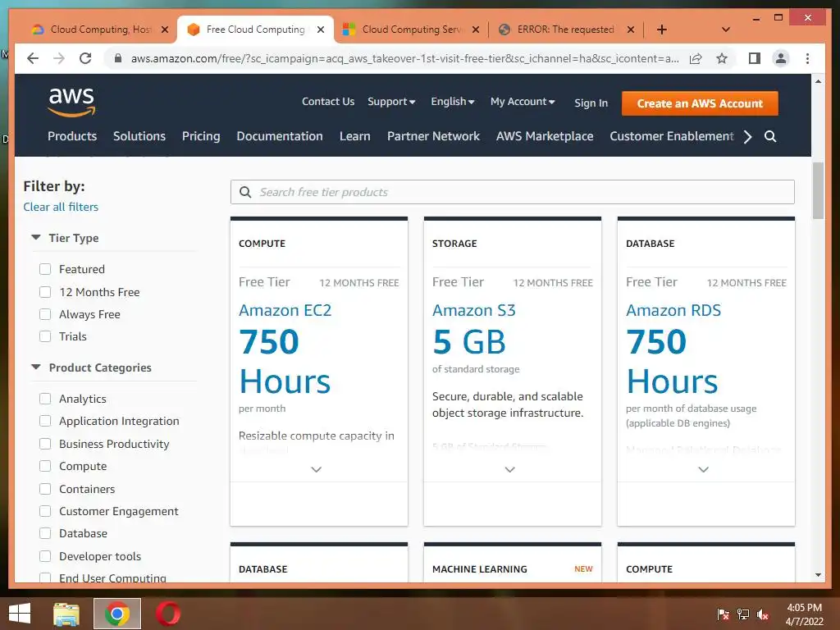Collapse the Product Categories filter section
Screen dimensions: 840x630
pos(36,367)
